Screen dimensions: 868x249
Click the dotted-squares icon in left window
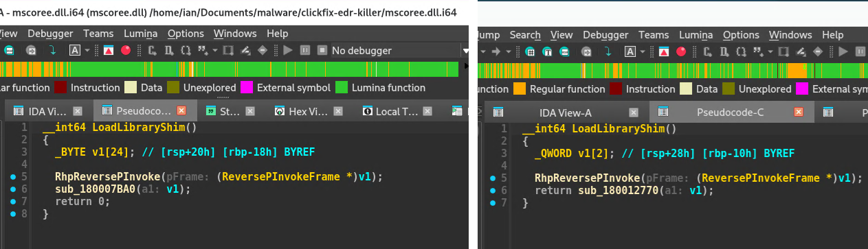point(203,50)
